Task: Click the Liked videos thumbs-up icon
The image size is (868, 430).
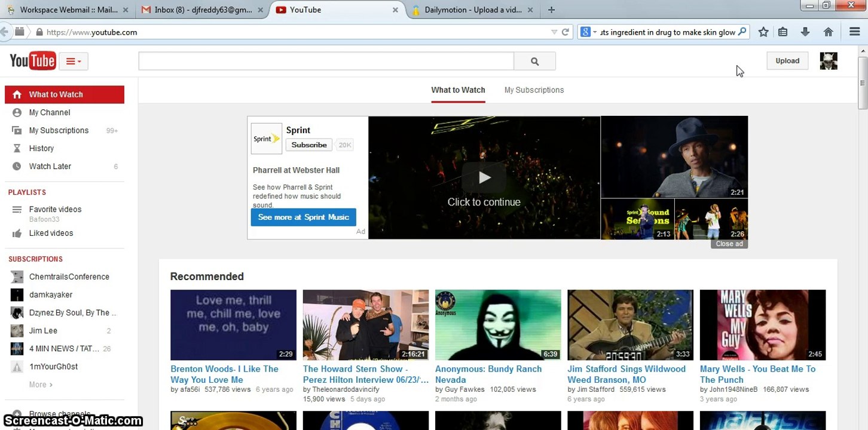Action: click(x=17, y=233)
